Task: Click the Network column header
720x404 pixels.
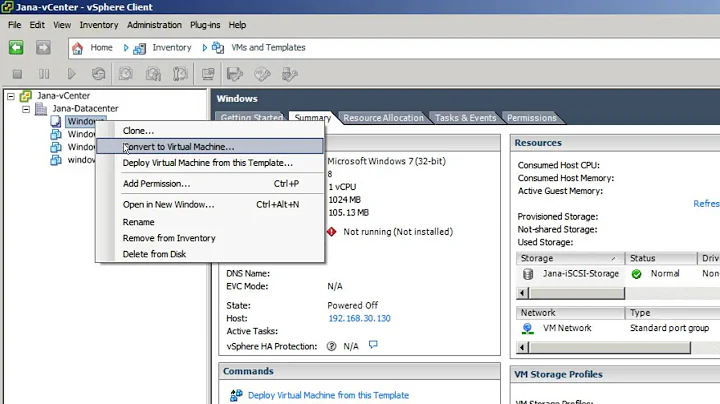Action: [x=570, y=313]
